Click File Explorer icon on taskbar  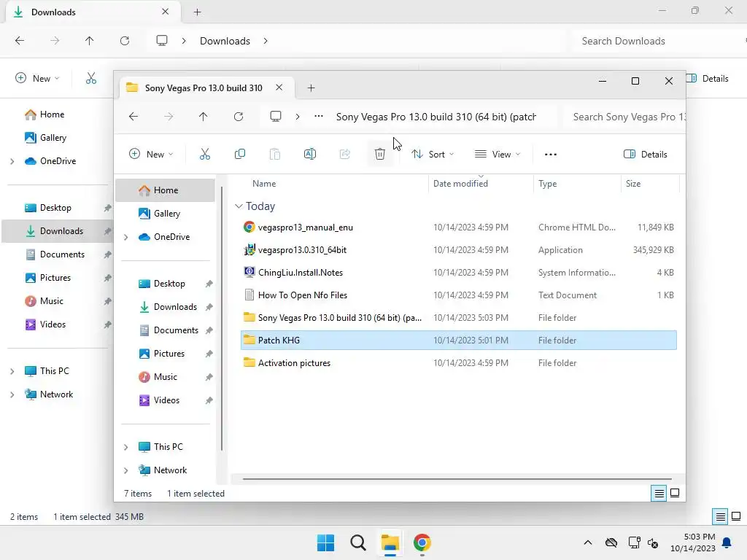click(390, 542)
